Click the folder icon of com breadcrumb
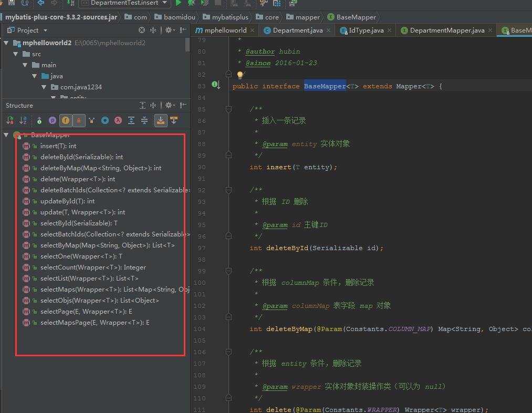The width and height of the screenshot is (532, 413). tap(128, 17)
